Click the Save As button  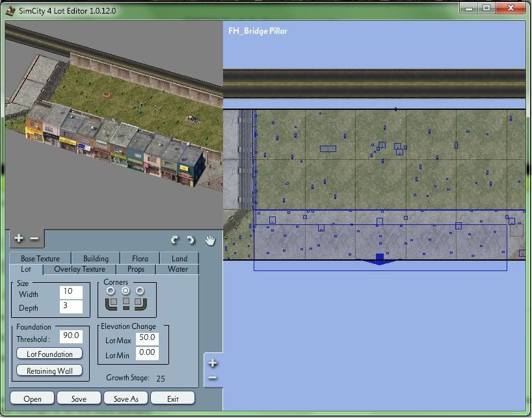pyautogui.click(x=126, y=398)
